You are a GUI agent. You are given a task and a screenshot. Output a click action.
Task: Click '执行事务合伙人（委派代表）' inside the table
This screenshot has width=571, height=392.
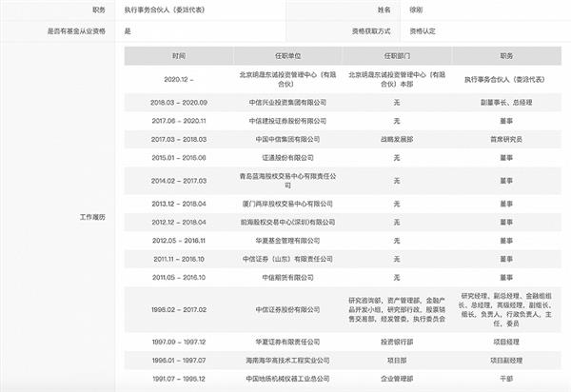[504, 79]
